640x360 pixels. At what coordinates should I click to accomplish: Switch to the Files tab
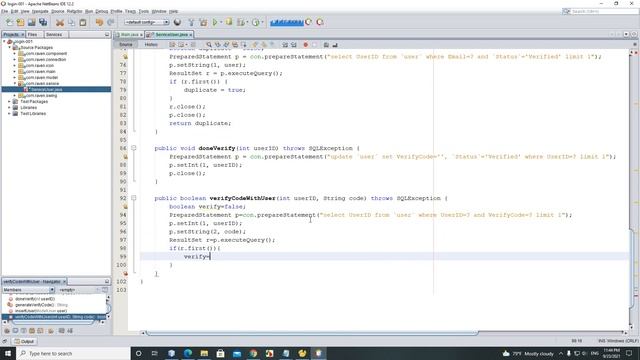tap(33, 35)
